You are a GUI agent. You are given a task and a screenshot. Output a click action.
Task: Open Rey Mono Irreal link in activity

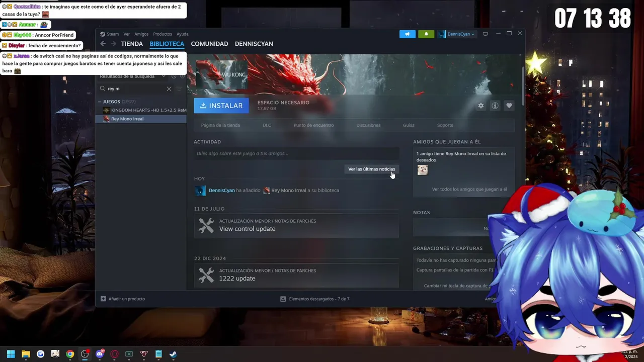(x=289, y=191)
